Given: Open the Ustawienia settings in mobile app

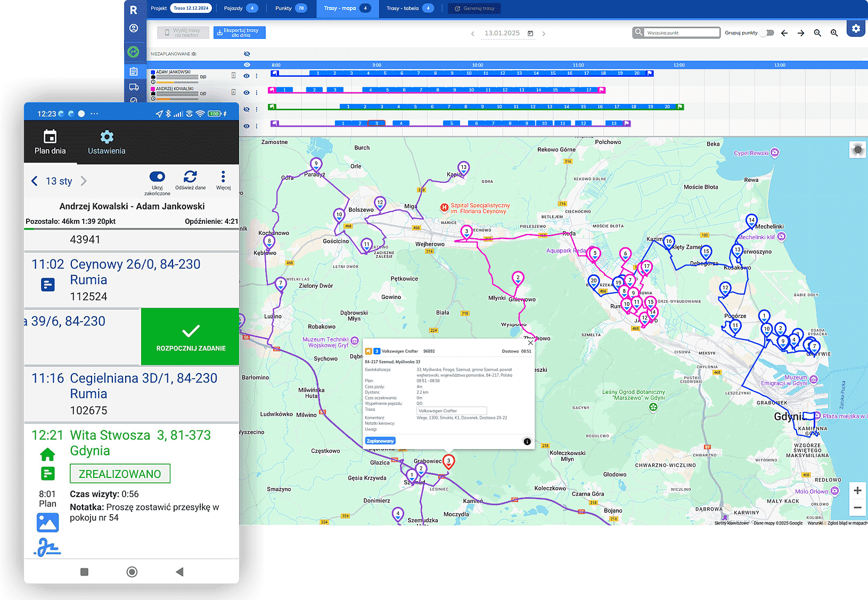Looking at the screenshot, I should pos(107,142).
